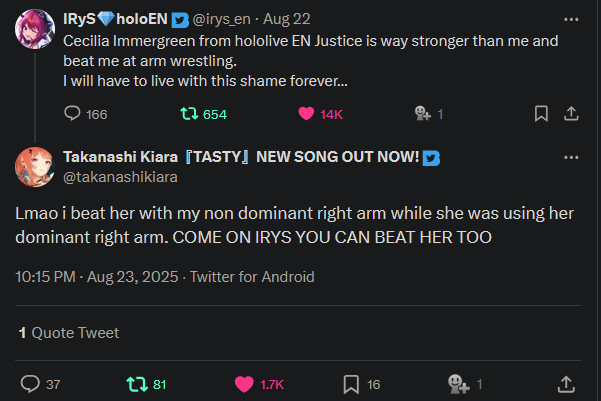Open the three-dot menu on the Kiara tweet
601x401 pixels.
pyautogui.click(x=571, y=158)
